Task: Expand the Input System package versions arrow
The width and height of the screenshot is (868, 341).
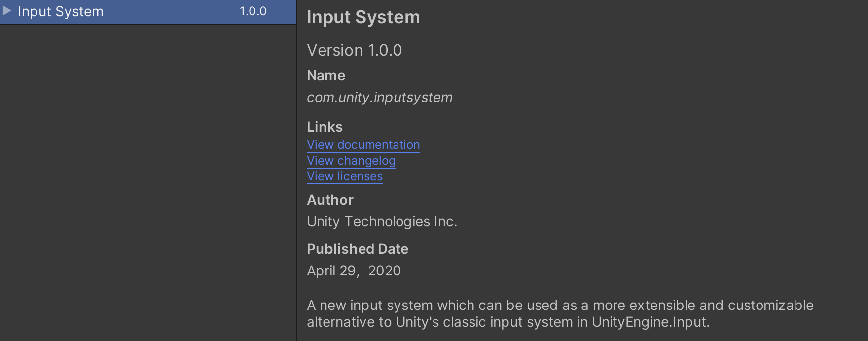Action: tap(7, 11)
